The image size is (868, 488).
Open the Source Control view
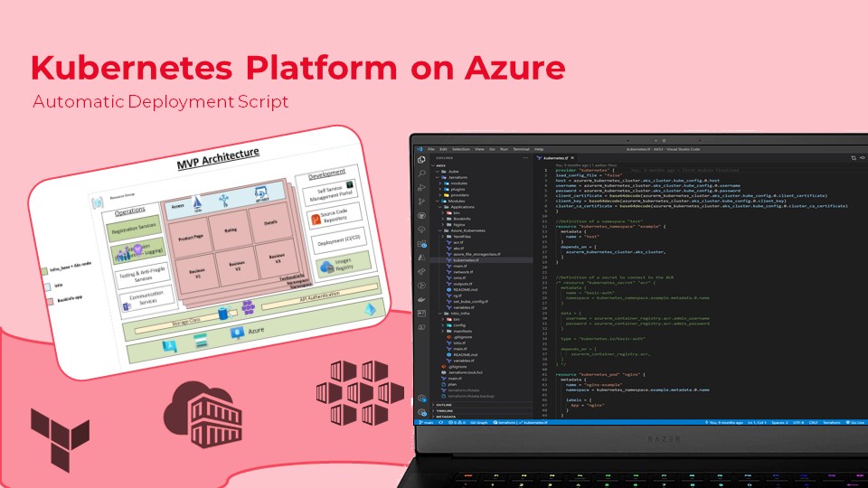pos(422,202)
